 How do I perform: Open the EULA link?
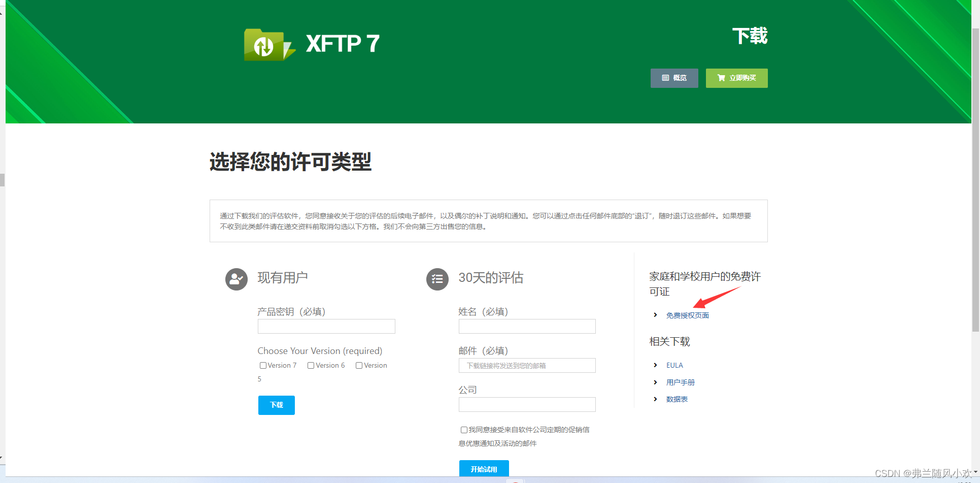click(674, 365)
